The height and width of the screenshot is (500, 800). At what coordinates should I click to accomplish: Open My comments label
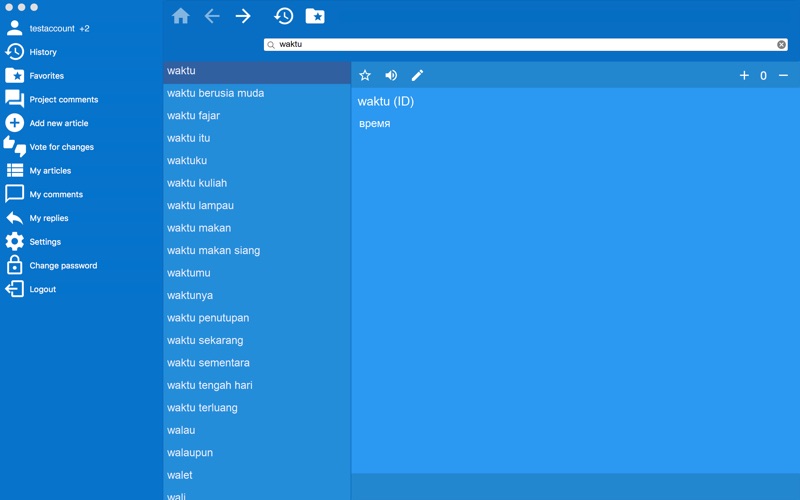click(56, 194)
